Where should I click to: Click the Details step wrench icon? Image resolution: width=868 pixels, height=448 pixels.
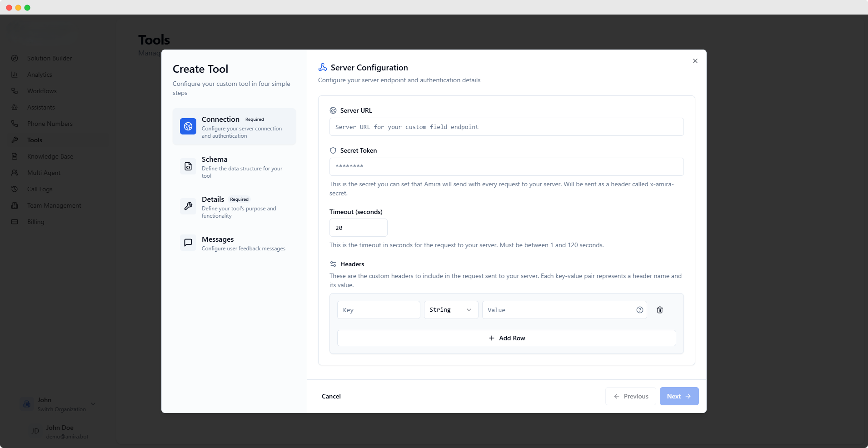[188, 206]
